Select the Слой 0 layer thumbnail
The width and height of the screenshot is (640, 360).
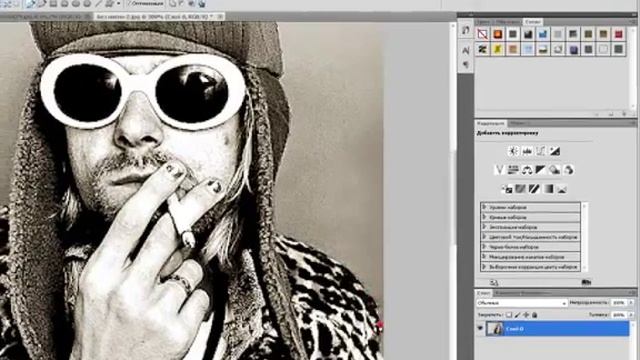495,329
